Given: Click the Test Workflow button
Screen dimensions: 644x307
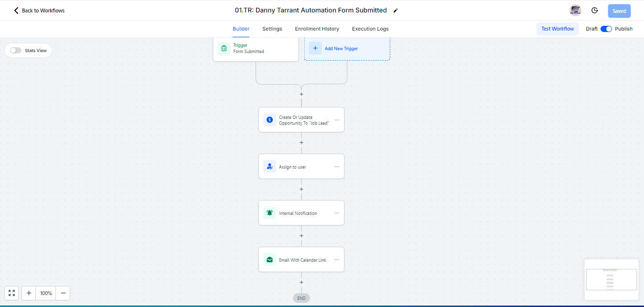Looking at the screenshot, I should click(557, 29).
